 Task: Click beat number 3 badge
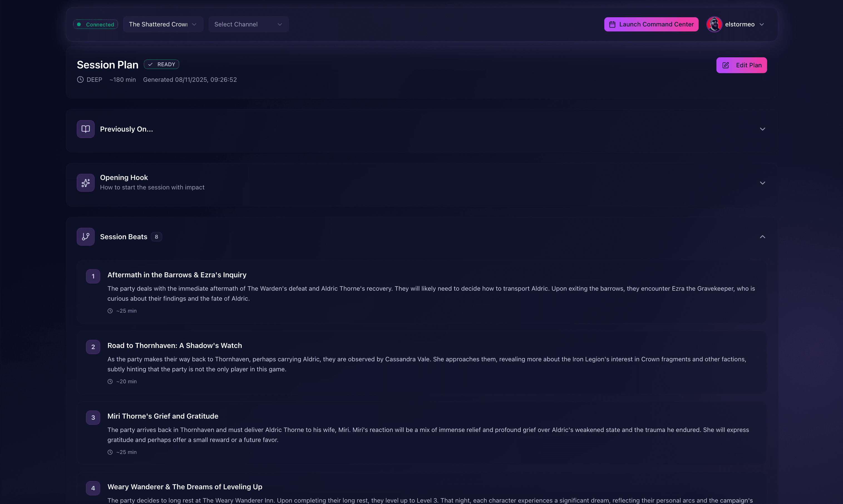point(93,417)
